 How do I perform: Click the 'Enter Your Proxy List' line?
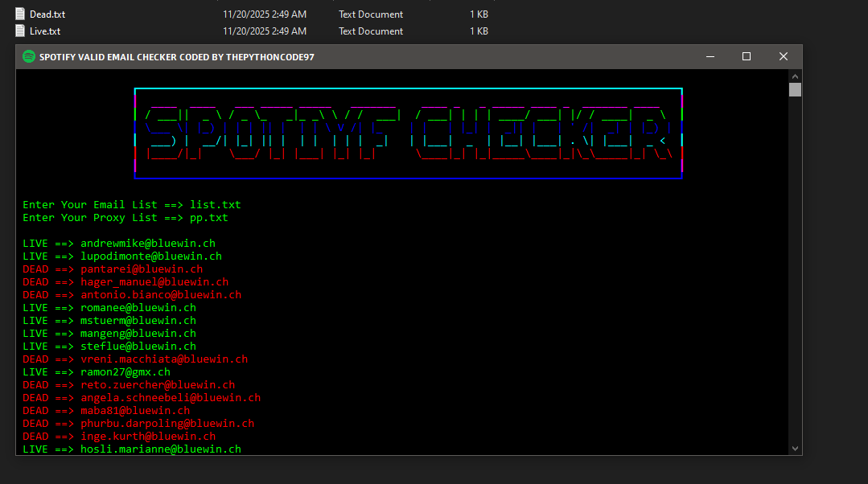(x=125, y=217)
